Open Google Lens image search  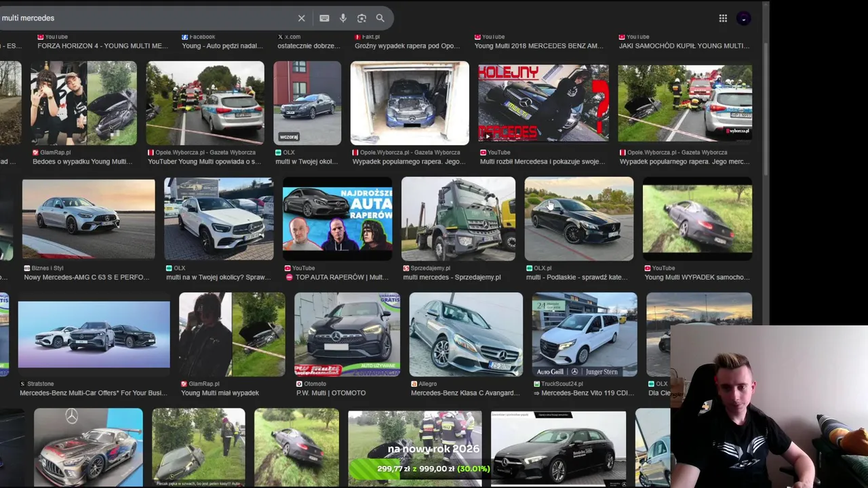point(361,18)
